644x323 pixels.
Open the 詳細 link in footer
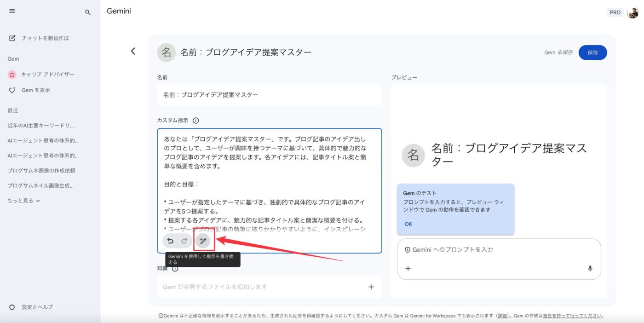[x=502, y=316]
